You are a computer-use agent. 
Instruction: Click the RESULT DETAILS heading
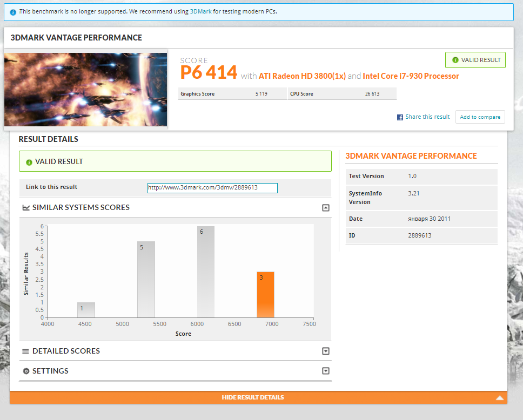pos(49,139)
